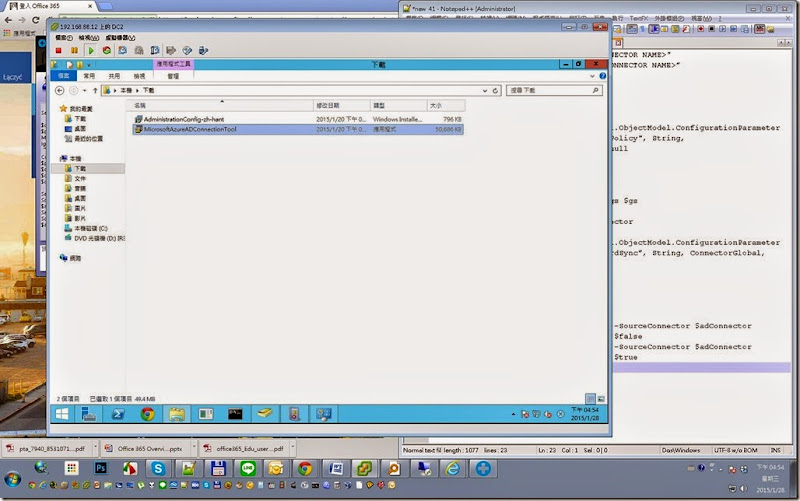Open Skype in the host taskbar
The image size is (800, 501).
click(158, 468)
